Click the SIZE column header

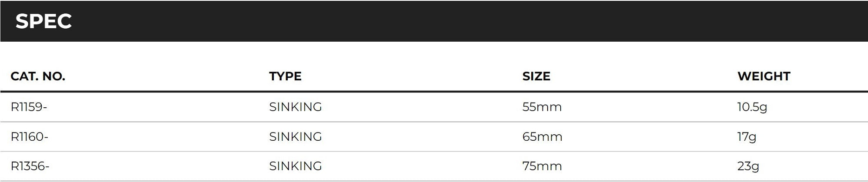pos(536,76)
